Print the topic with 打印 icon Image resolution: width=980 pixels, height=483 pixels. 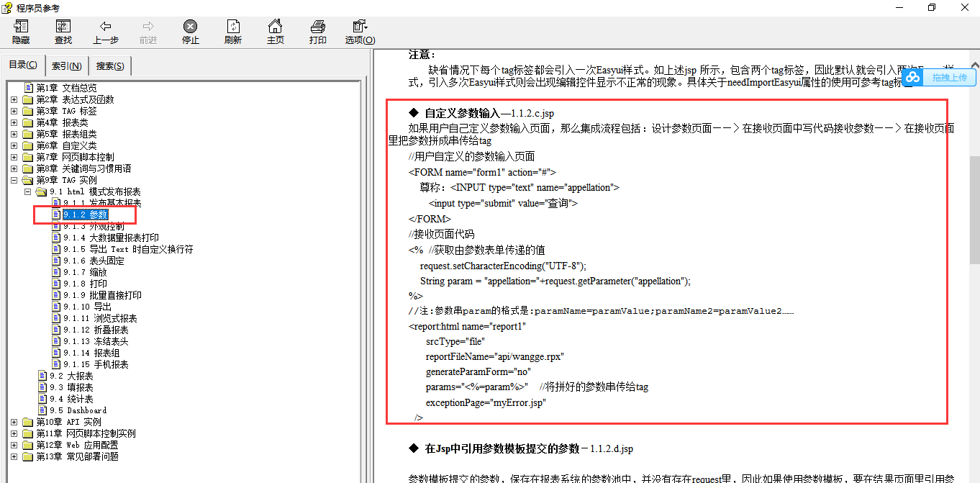[318, 32]
